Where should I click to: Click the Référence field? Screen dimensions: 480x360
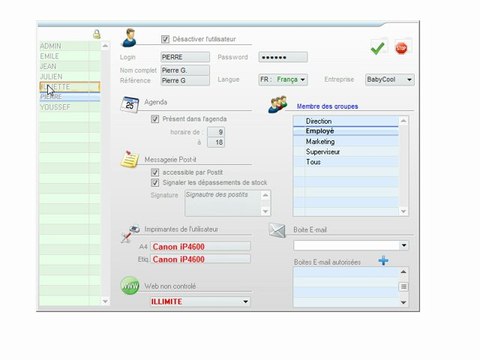185,80
